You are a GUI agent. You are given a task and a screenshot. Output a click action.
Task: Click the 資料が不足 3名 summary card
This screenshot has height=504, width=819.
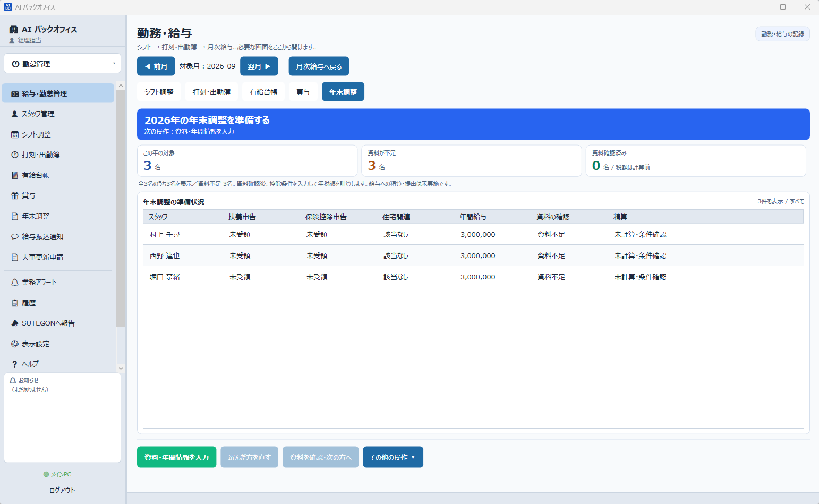click(472, 161)
